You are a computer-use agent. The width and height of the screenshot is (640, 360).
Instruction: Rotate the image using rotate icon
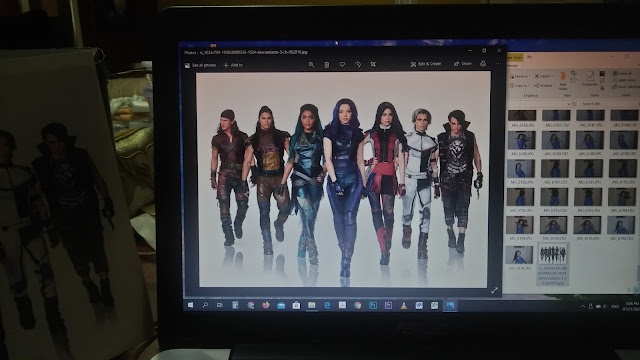358,64
